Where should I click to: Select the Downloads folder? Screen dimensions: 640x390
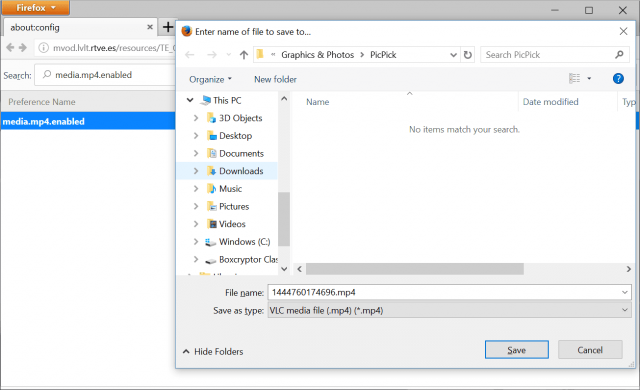241,171
